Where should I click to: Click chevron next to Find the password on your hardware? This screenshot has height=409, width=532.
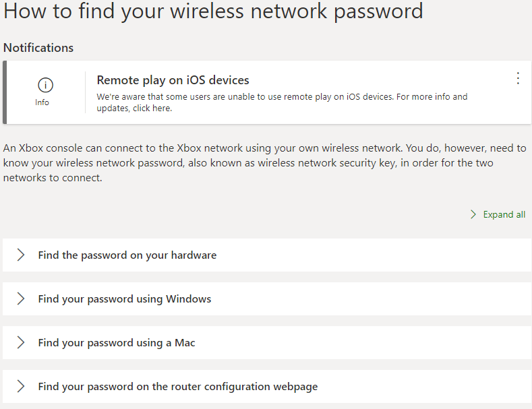coord(21,255)
